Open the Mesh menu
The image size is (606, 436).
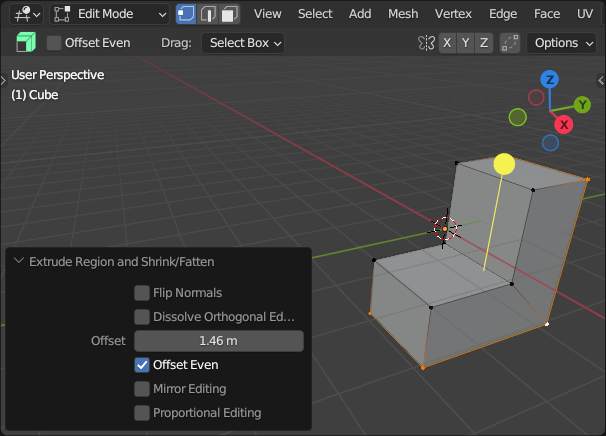click(x=403, y=14)
